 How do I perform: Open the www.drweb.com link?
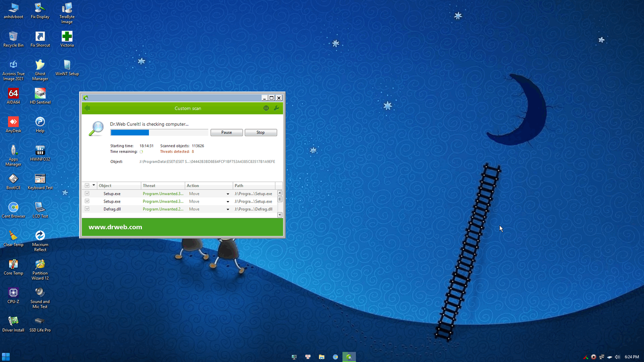click(115, 227)
